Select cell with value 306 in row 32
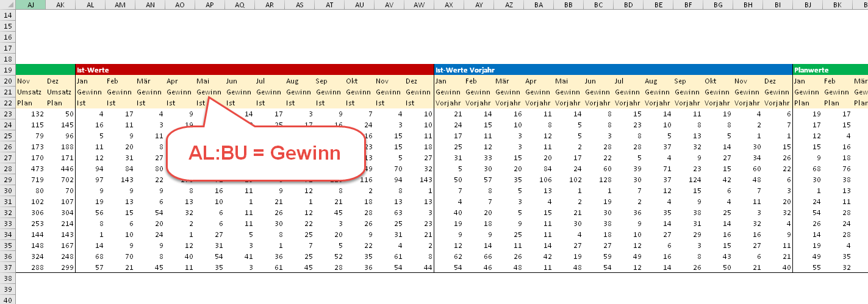 coord(30,213)
